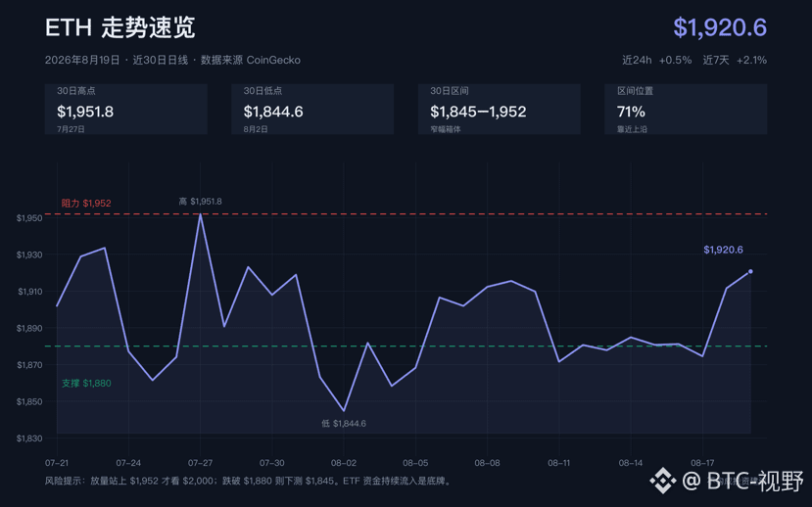The width and height of the screenshot is (812, 507).
Task: Click the $1,950 y-axis label
Action: pos(29,218)
